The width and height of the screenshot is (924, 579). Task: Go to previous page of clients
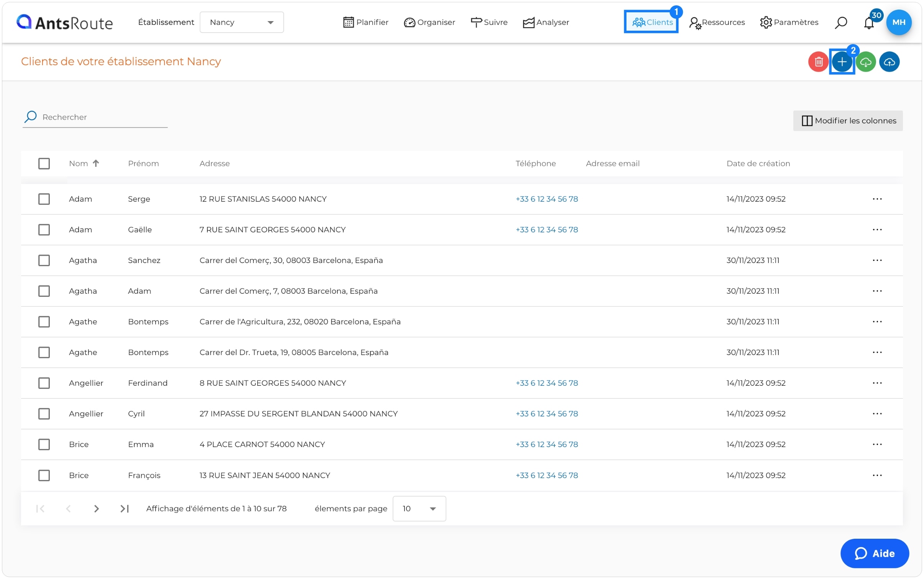pyautogui.click(x=68, y=508)
